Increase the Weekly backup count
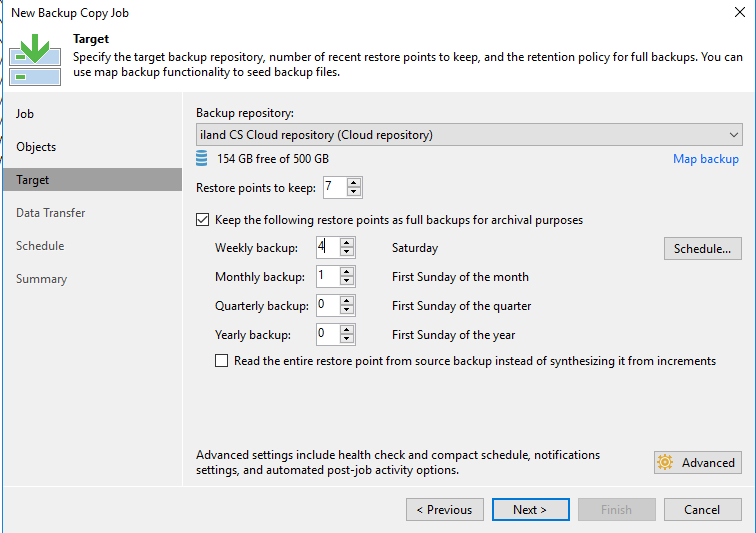The width and height of the screenshot is (756, 533). click(347, 243)
